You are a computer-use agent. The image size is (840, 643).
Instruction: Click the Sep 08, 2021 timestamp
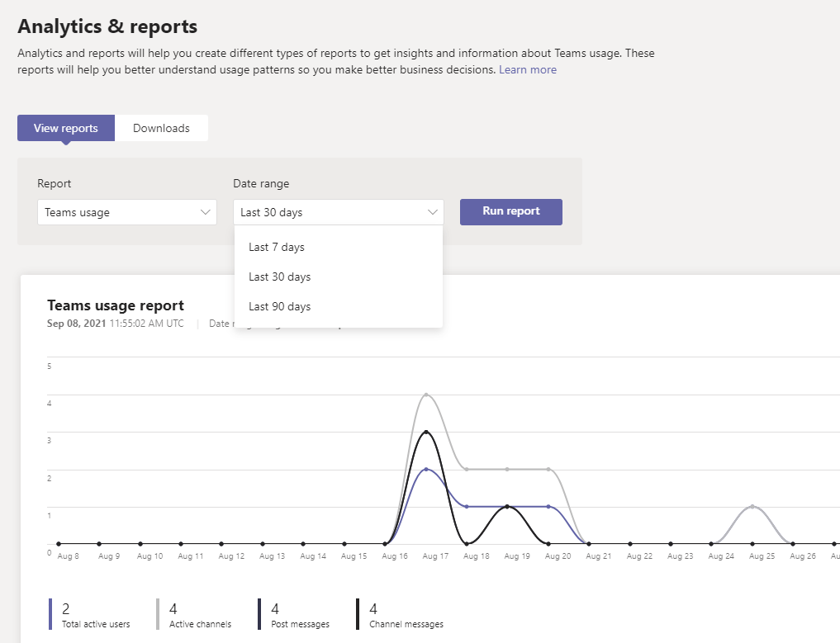[115, 324]
